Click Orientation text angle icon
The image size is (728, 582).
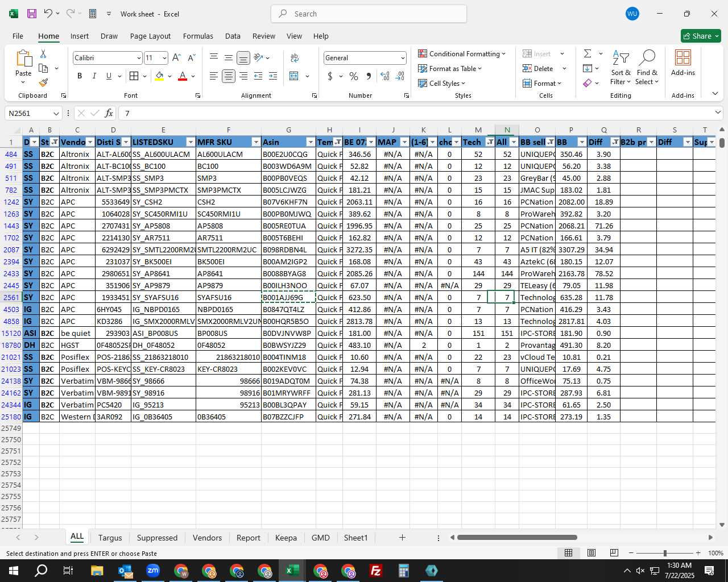[x=258, y=58]
